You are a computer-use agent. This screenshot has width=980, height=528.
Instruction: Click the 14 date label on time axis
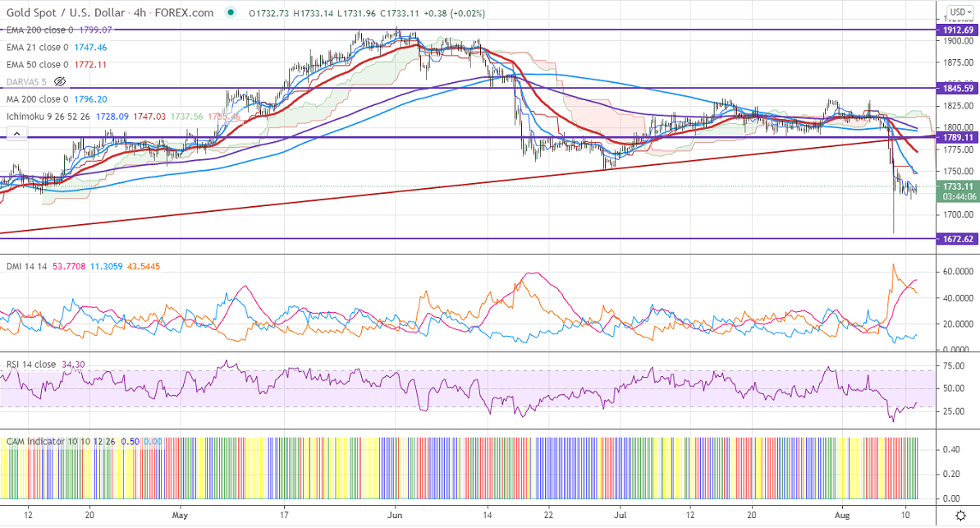(488, 516)
